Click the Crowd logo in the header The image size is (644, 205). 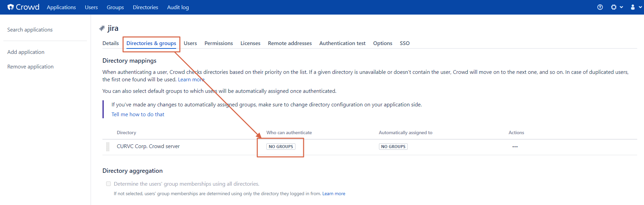coord(23,7)
